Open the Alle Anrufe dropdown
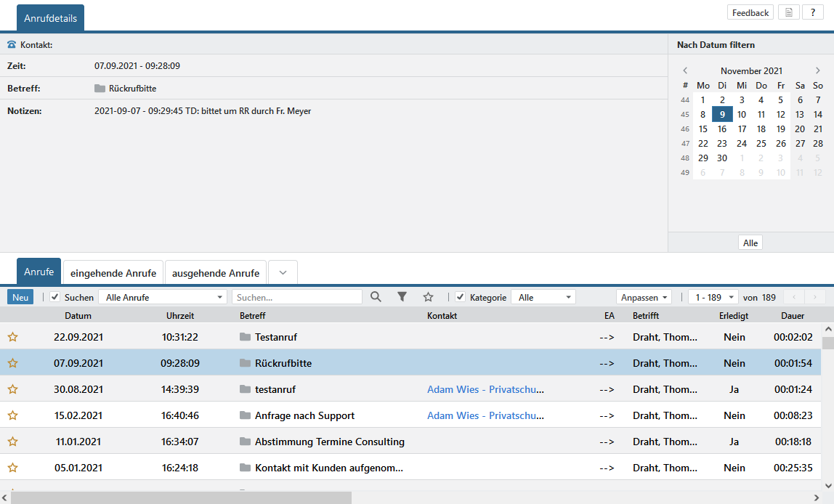This screenshot has height=504, width=834. click(163, 297)
